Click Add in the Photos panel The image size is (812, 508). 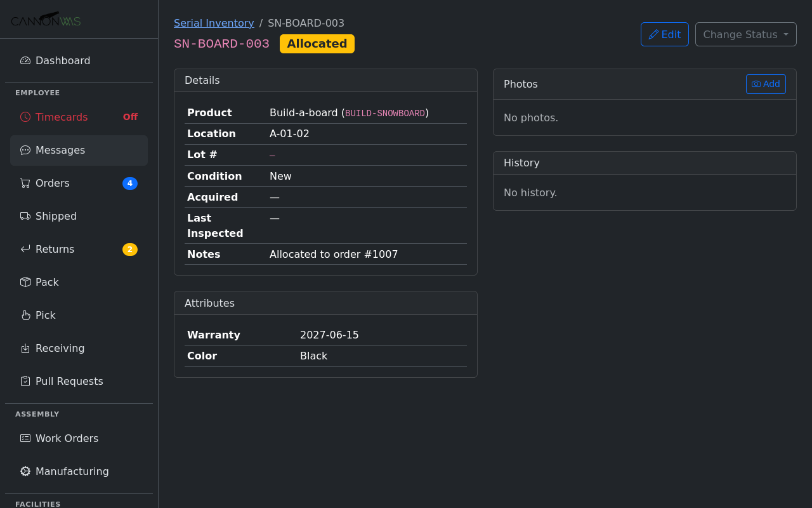766,84
